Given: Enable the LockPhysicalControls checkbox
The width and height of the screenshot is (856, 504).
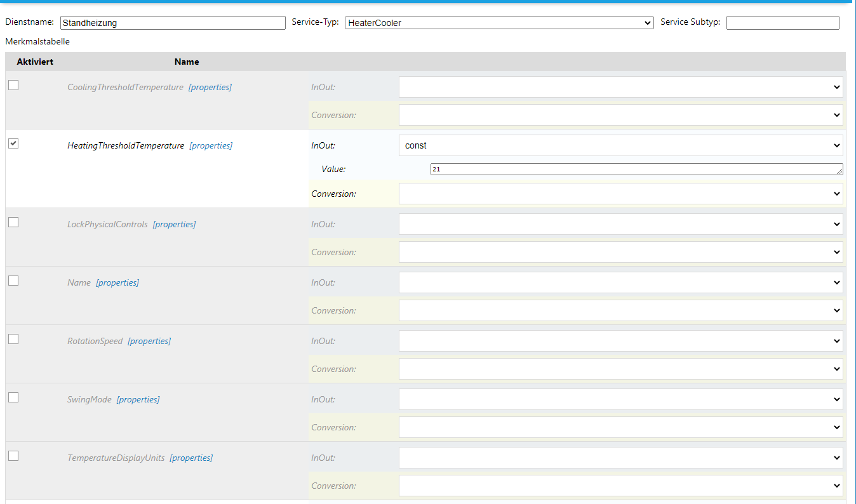Looking at the screenshot, I should coord(13,222).
